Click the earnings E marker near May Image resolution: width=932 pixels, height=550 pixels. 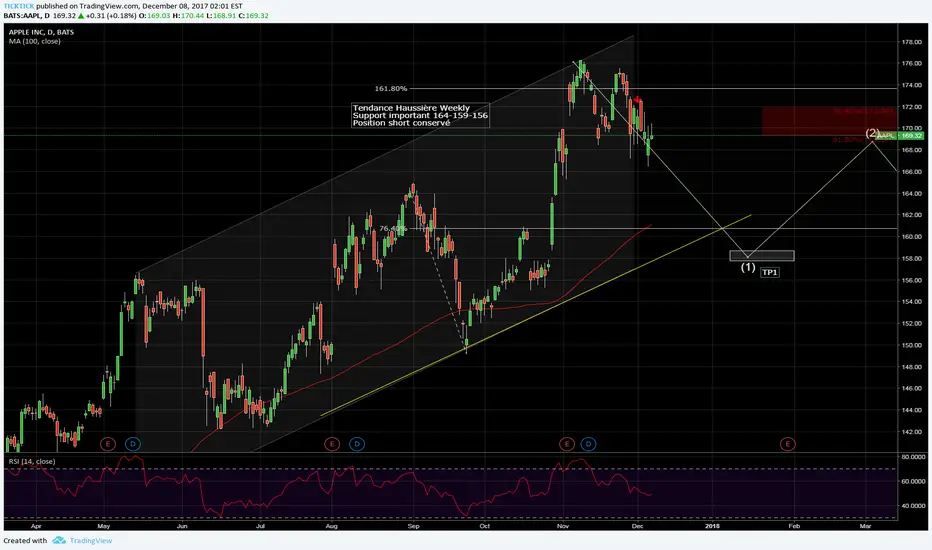pos(108,444)
